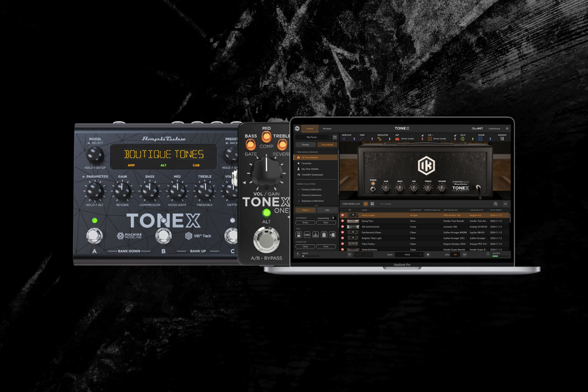Image resolution: width=588 pixels, height=392 pixels.
Task: Open the Info tab
Action: coord(327,210)
